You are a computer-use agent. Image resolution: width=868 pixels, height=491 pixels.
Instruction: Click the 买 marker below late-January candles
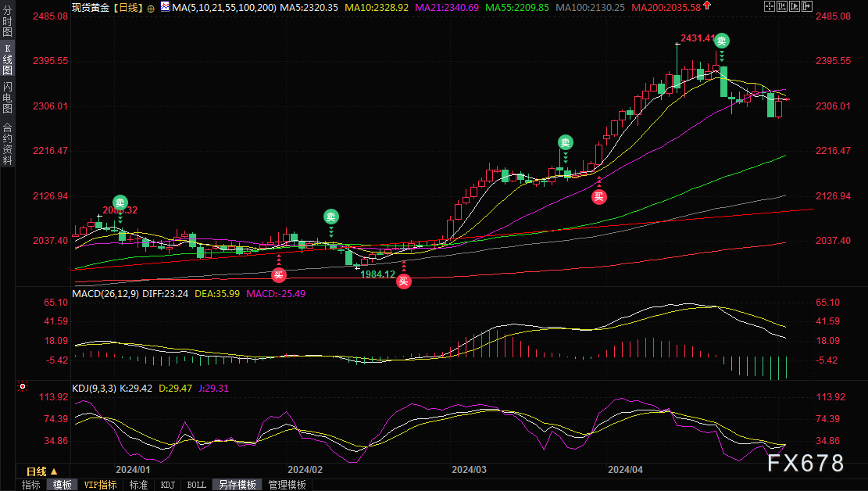[278, 275]
